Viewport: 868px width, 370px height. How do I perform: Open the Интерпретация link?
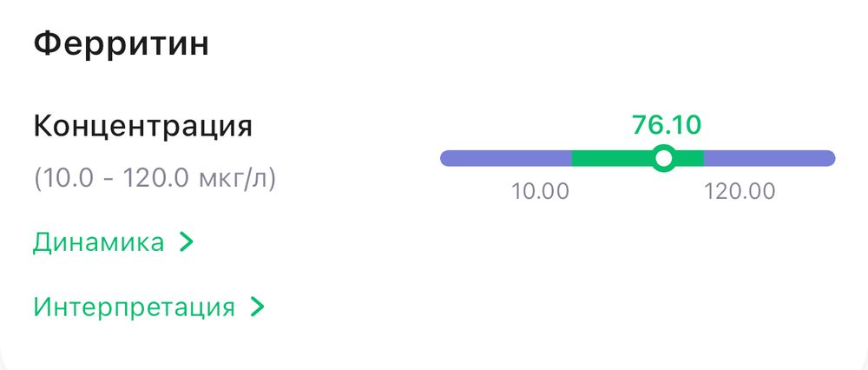(x=134, y=307)
